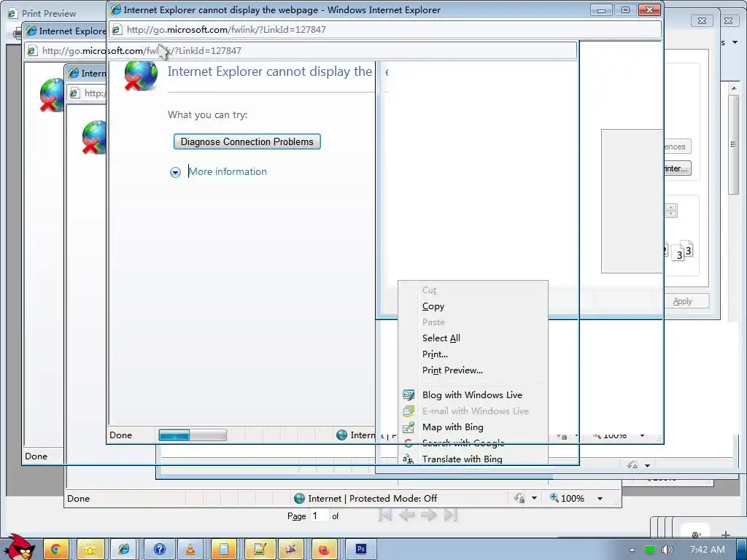The height and width of the screenshot is (560, 747).
Task: Show hidden tray icons arrow
Action: pos(632,550)
